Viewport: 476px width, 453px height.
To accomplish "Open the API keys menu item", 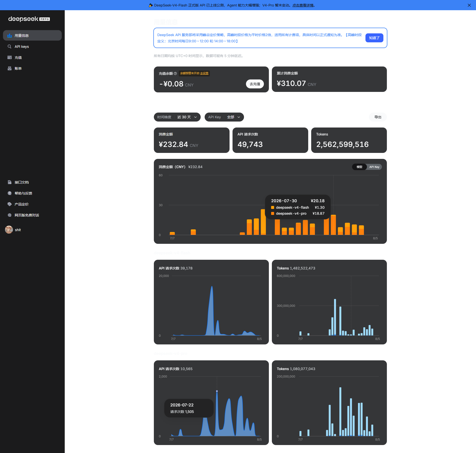I will 32,47.
